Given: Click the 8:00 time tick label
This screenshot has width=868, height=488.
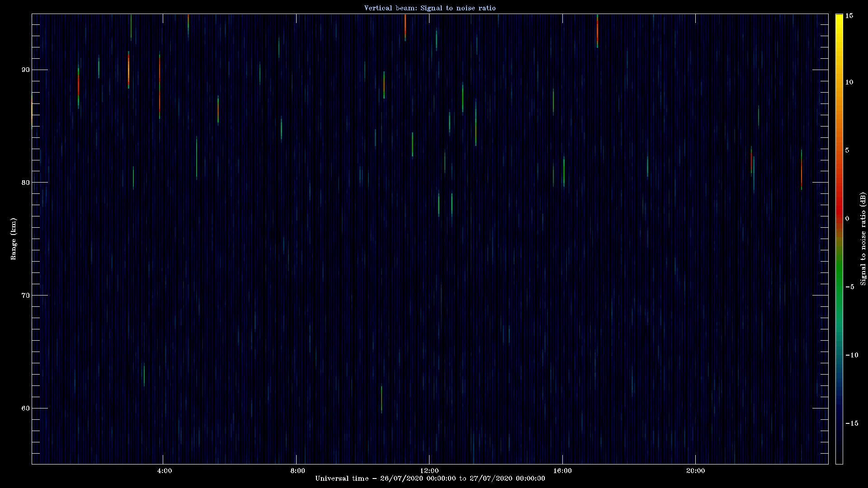Looking at the screenshot, I should [x=297, y=471].
